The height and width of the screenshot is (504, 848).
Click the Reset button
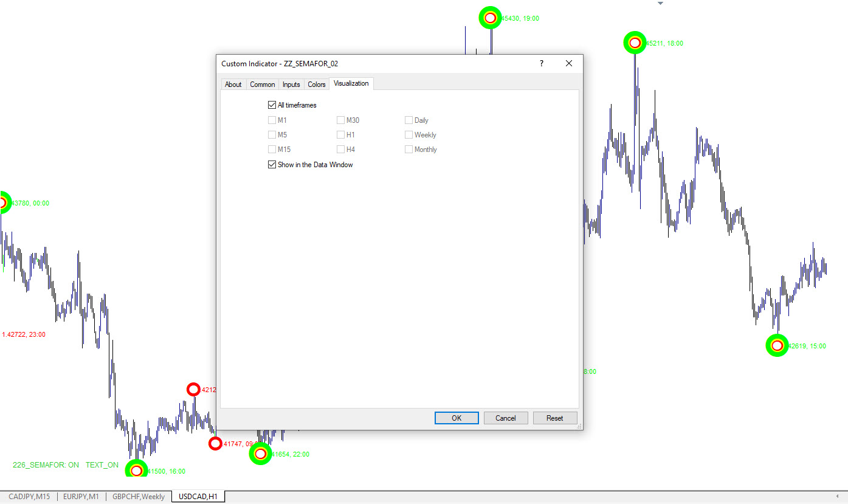click(554, 418)
